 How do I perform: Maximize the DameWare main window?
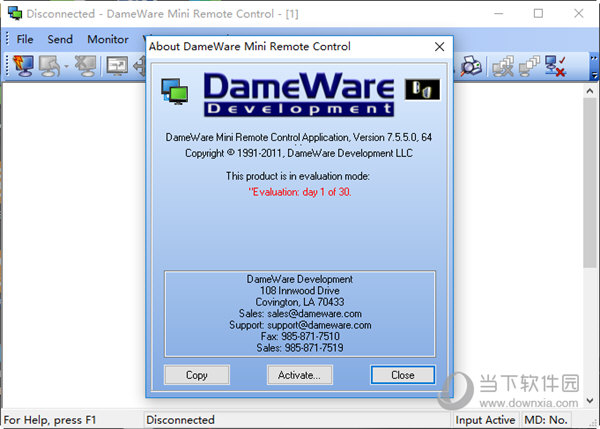click(538, 13)
